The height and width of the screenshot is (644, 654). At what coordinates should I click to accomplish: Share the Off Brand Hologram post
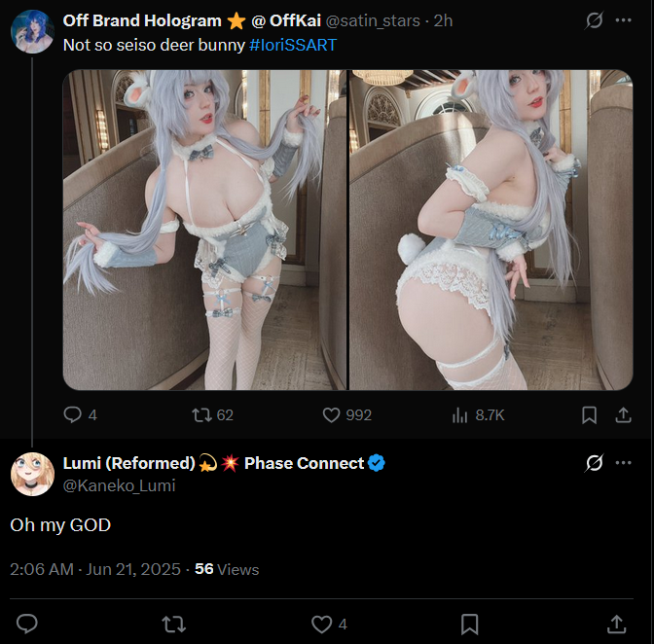tap(623, 415)
